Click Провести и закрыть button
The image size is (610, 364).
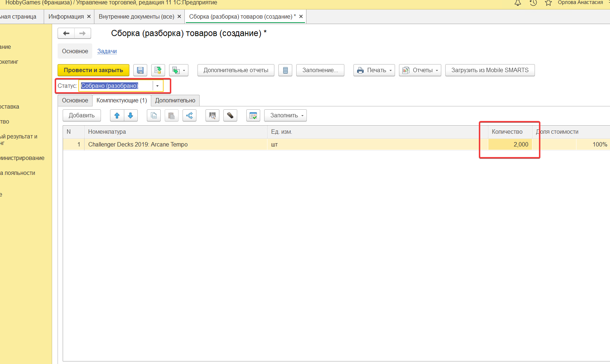point(93,70)
